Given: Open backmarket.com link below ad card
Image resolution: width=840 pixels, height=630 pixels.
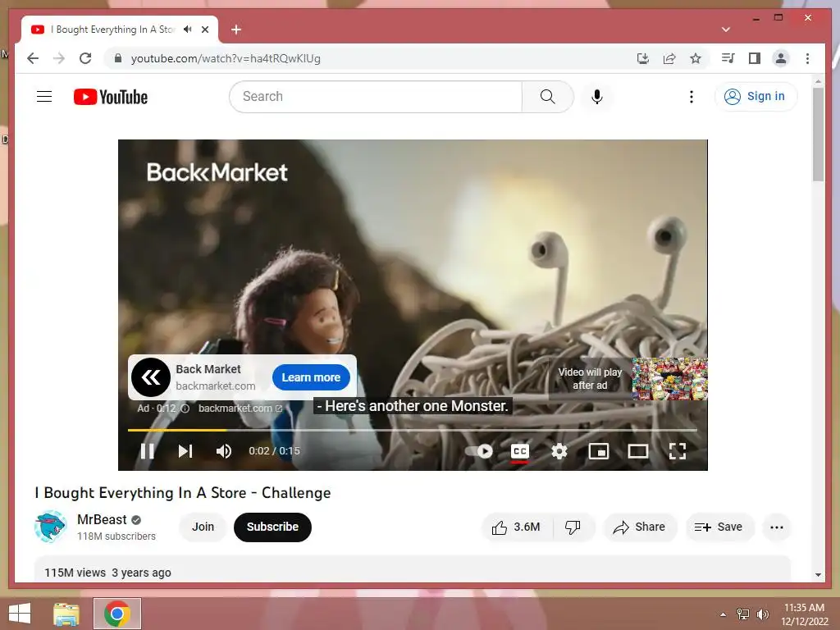Looking at the screenshot, I should click(x=240, y=409).
